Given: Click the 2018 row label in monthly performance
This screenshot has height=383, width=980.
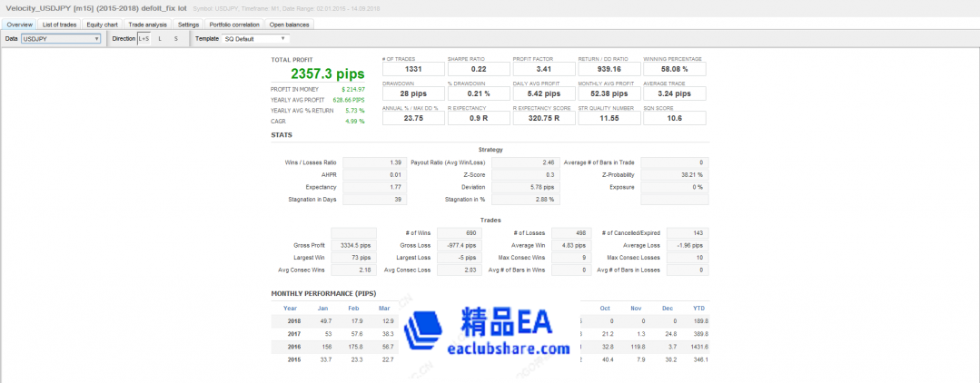Looking at the screenshot, I should coord(293,321).
